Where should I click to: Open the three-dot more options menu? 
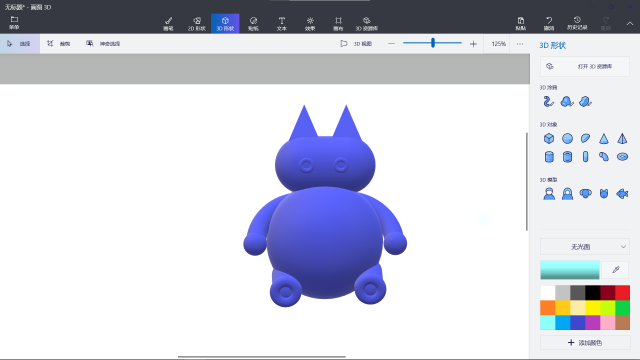[520, 44]
